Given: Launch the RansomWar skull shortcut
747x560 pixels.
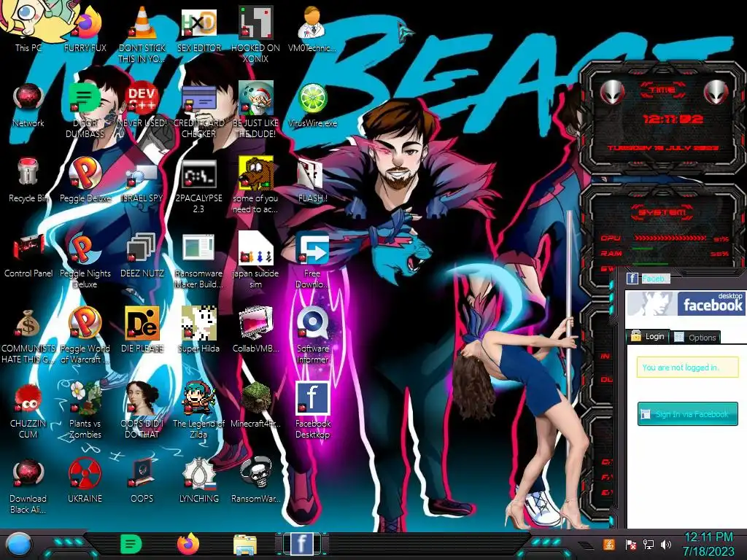Looking at the screenshot, I should tap(256, 480).
